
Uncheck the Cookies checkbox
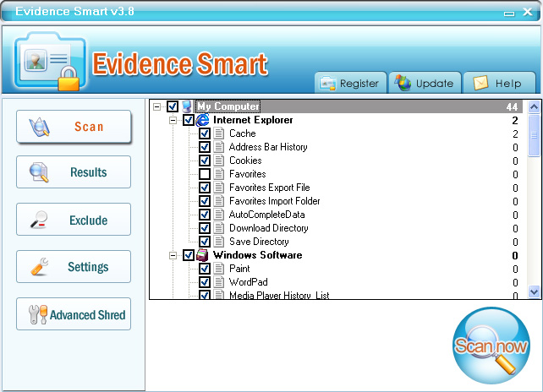tap(205, 161)
